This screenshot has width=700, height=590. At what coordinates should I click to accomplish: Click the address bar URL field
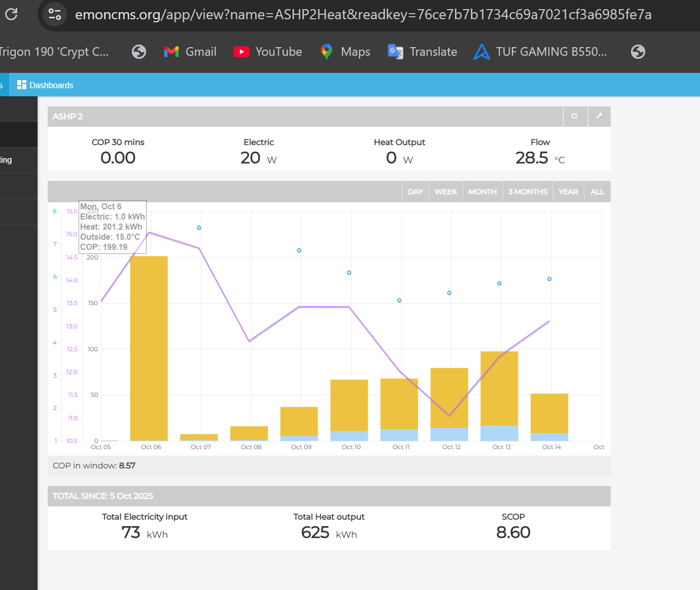click(363, 14)
